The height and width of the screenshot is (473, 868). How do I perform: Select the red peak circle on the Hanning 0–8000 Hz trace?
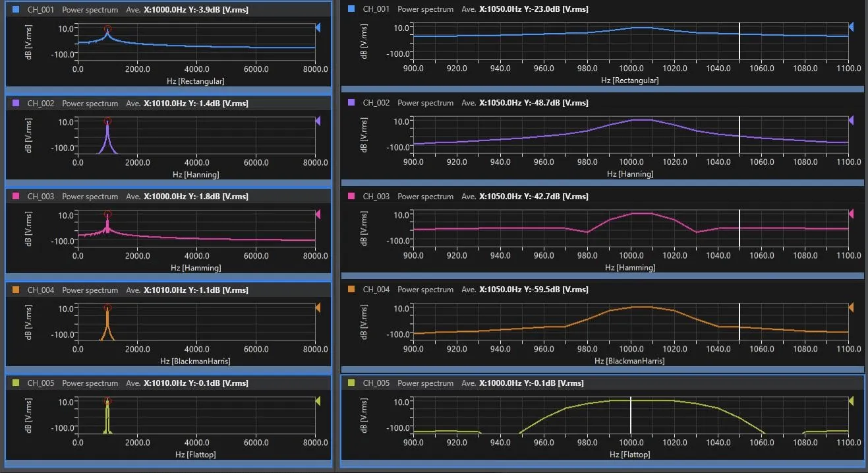point(107,121)
